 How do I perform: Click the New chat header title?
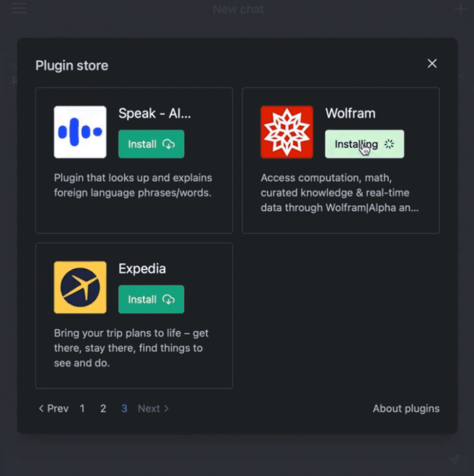pyautogui.click(x=238, y=9)
